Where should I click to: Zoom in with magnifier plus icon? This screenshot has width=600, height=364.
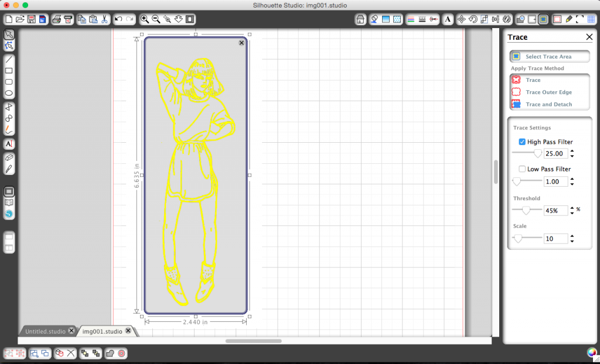pos(145,19)
